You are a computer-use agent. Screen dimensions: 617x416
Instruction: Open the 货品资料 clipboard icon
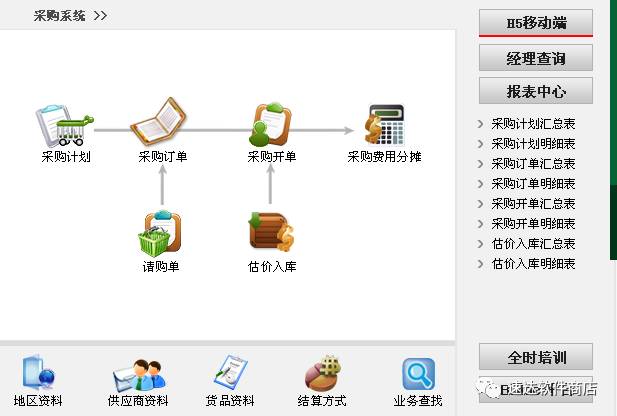(x=231, y=372)
